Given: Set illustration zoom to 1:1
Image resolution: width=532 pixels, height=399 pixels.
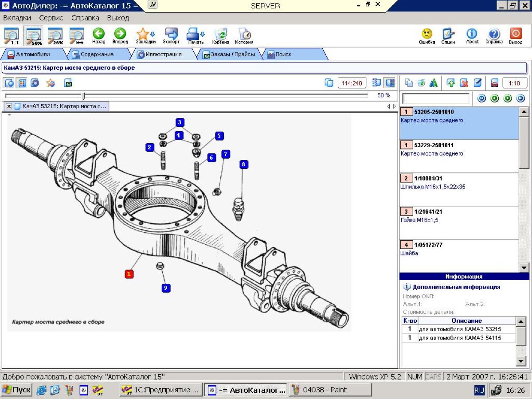Looking at the screenshot, I should (12, 36).
